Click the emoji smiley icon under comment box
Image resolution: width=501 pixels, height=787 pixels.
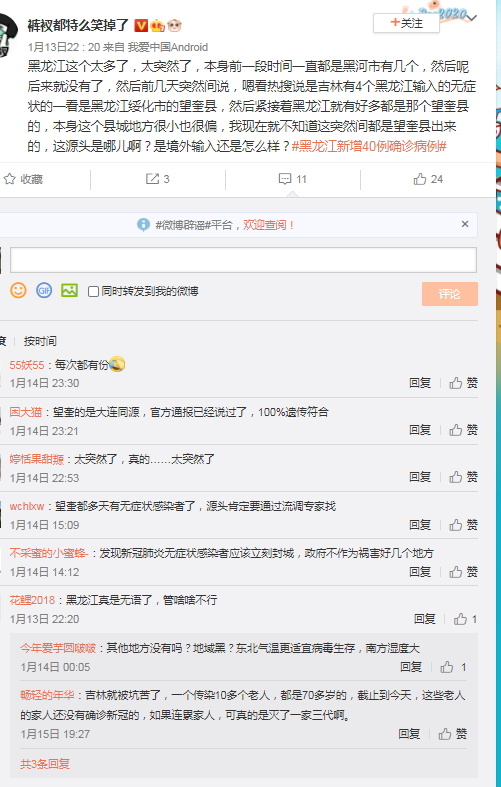(18, 290)
